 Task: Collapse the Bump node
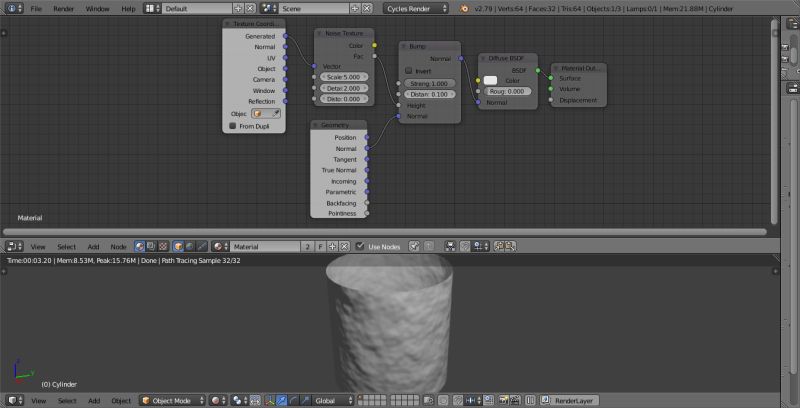pos(404,46)
